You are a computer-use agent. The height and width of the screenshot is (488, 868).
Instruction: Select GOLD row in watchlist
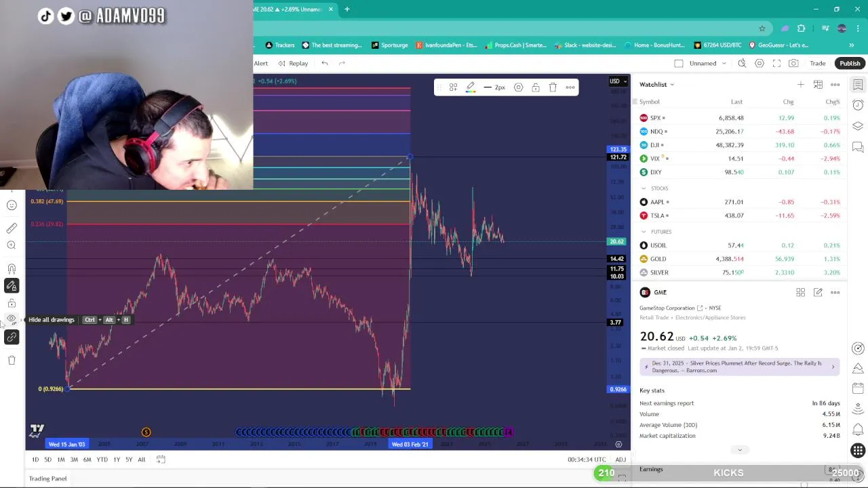pos(741,259)
